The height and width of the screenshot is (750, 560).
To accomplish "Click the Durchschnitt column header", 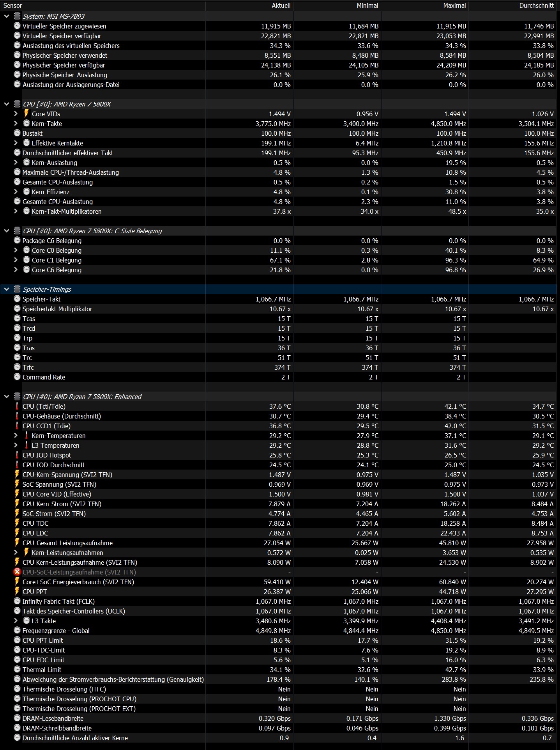I will (x=512, y=5).
